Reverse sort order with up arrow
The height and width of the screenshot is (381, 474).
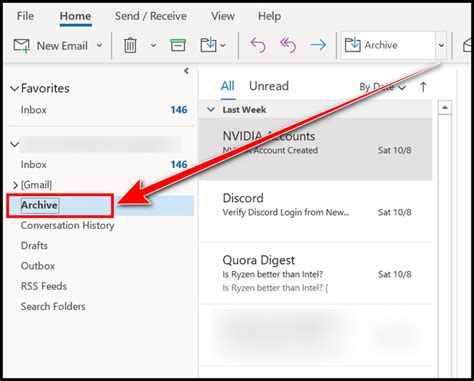[x=423, y=87]
